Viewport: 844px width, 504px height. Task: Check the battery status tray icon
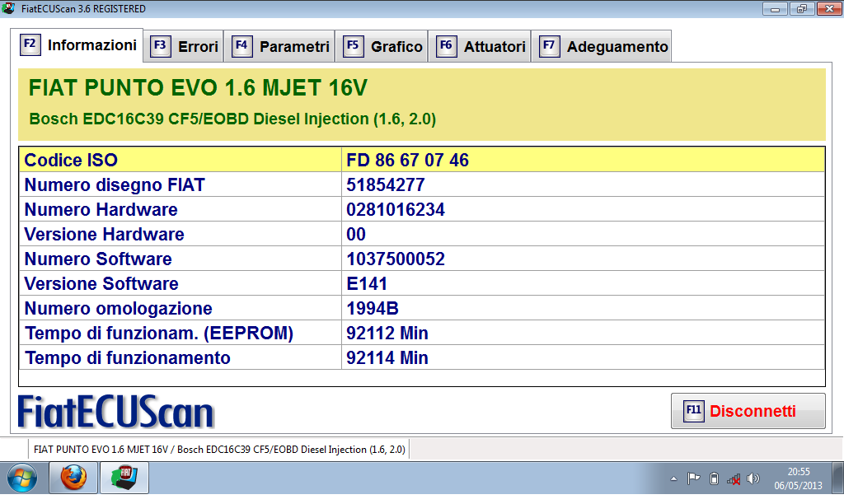714,478
